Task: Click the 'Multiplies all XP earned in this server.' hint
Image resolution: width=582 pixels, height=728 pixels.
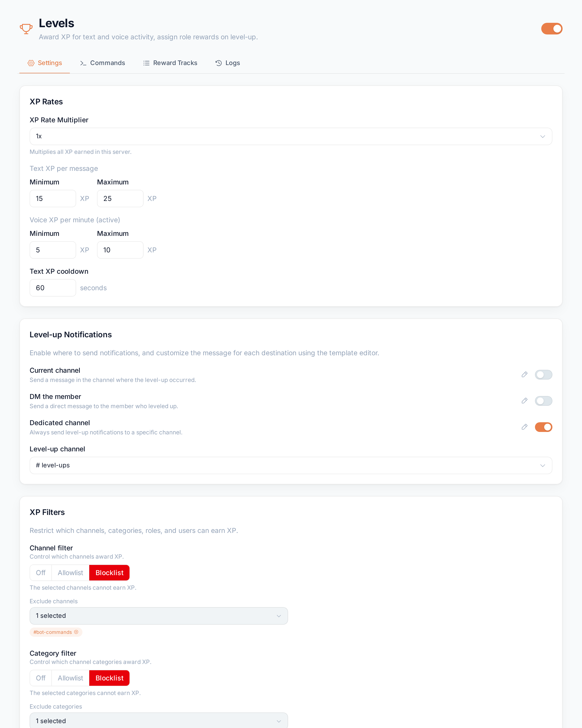Action: click(81, 152)
